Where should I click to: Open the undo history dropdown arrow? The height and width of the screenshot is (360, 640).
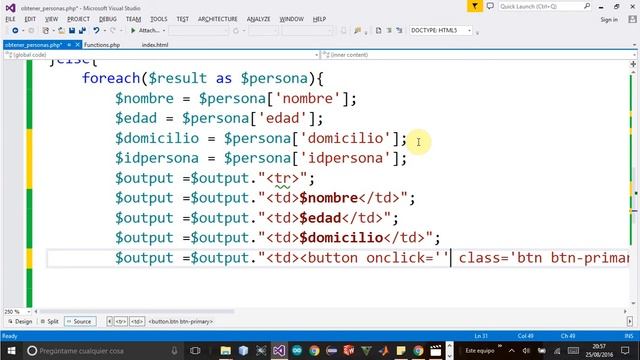(104, 31)
